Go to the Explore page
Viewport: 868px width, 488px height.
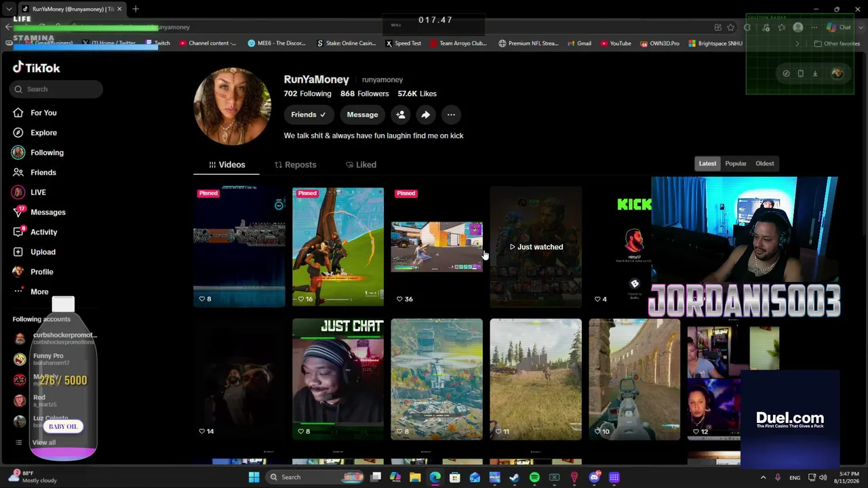pos(43,133)
